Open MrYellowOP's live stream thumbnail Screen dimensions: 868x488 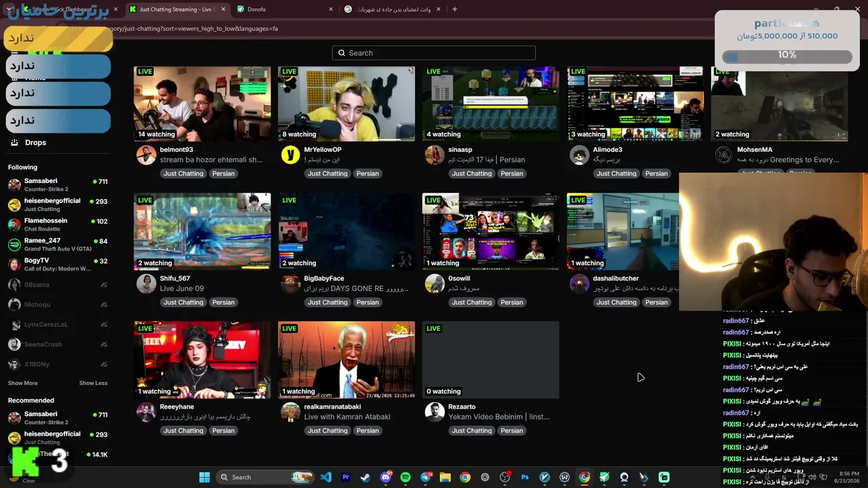click(347, 104)
